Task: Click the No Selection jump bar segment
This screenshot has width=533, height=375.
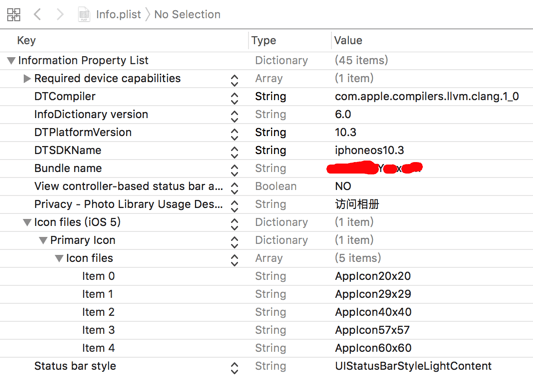Action: click(187, 15)
